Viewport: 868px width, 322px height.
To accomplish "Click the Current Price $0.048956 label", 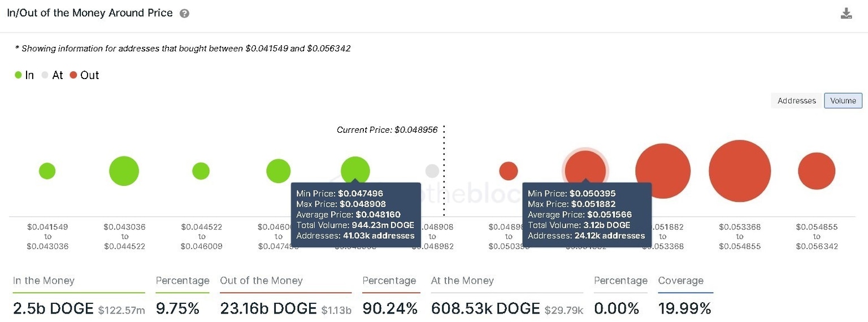I will point(387,130).
